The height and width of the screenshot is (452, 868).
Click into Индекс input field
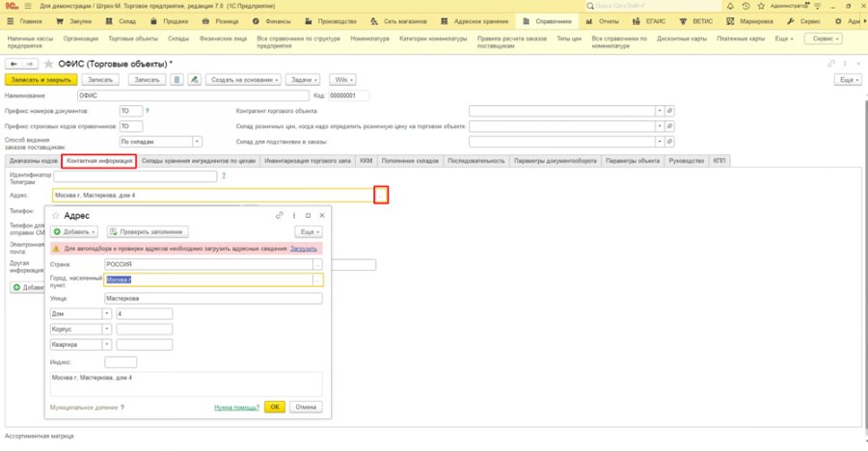click(121, 362)
